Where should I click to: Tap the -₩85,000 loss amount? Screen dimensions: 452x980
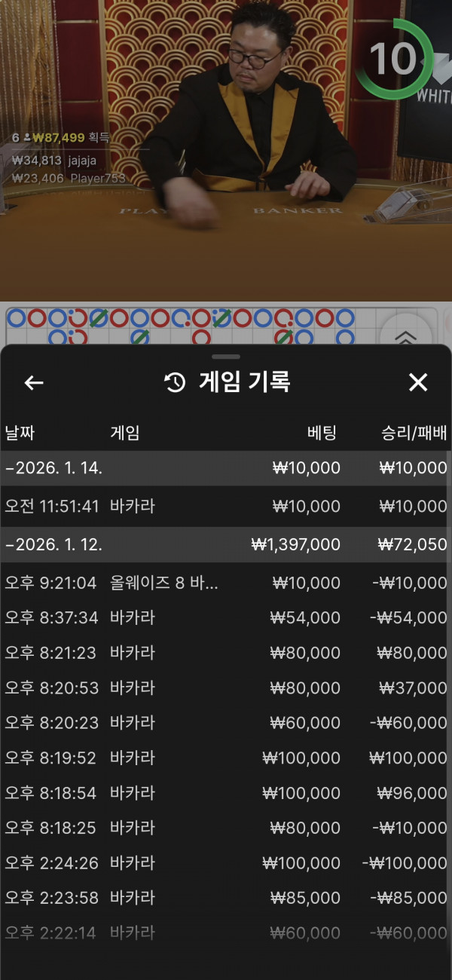(x=409, y=898)
